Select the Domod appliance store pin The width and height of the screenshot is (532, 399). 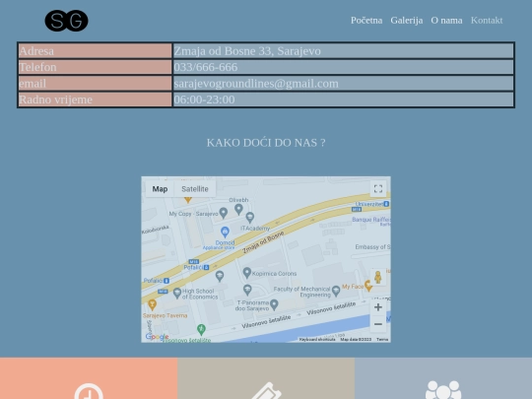pyautogui.click(x=225, y=233)
